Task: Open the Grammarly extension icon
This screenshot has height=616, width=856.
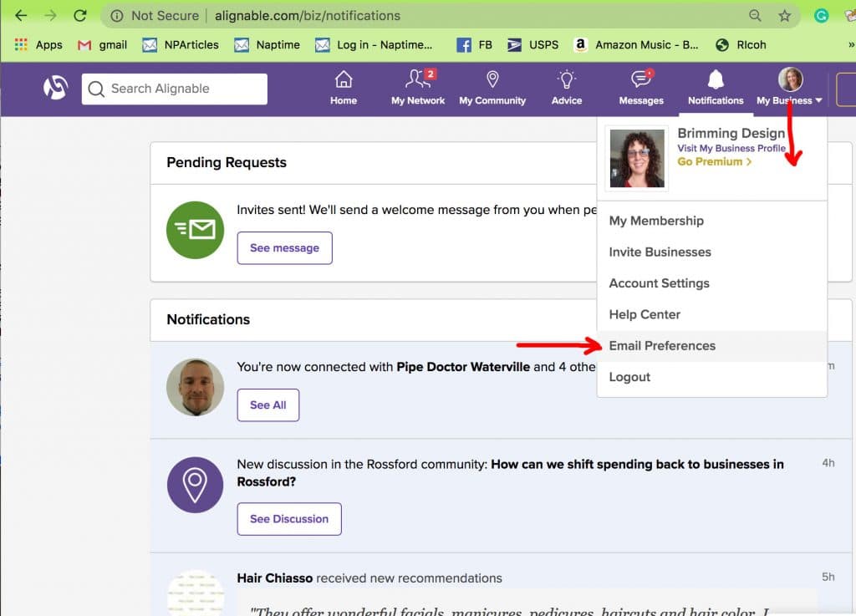Action: coord(821,15)
